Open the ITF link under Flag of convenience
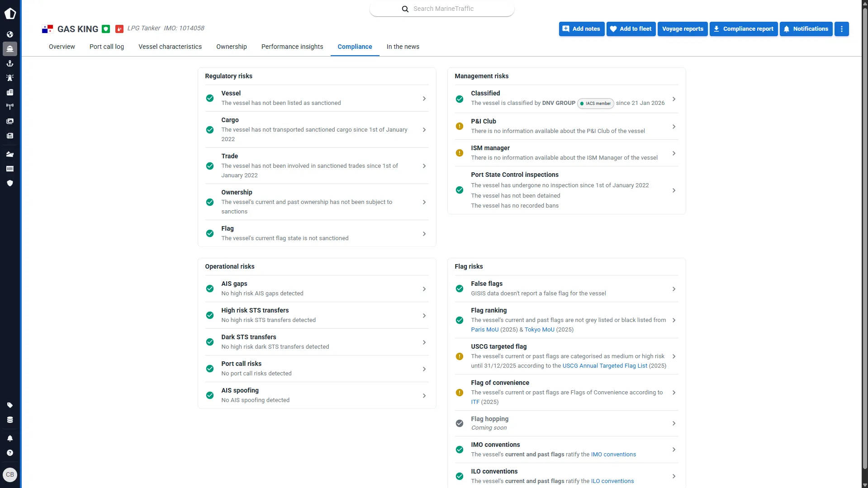868x488 pixels. 475,402
